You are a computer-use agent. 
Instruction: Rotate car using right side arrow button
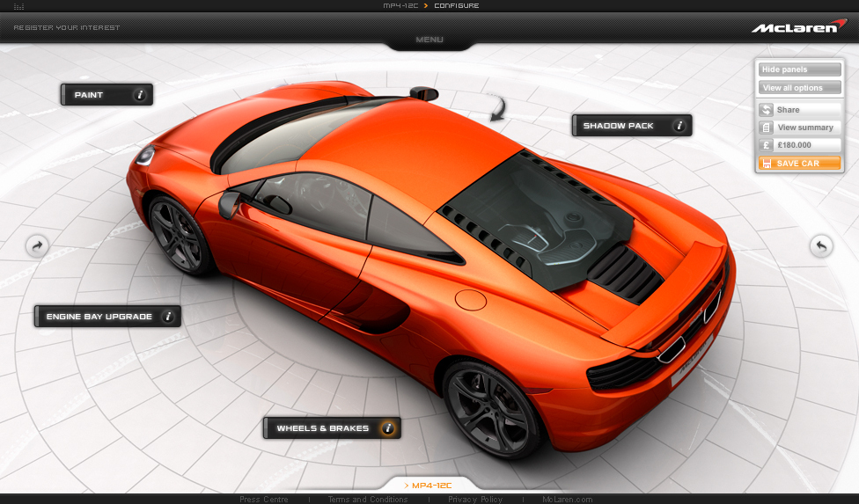click(x=821, y=245)
